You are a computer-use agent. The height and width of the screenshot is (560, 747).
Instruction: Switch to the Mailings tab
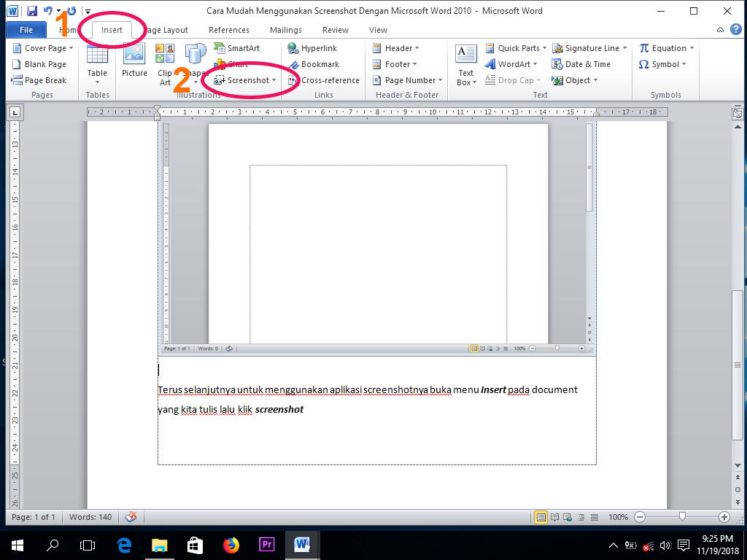tap(286, 30)
